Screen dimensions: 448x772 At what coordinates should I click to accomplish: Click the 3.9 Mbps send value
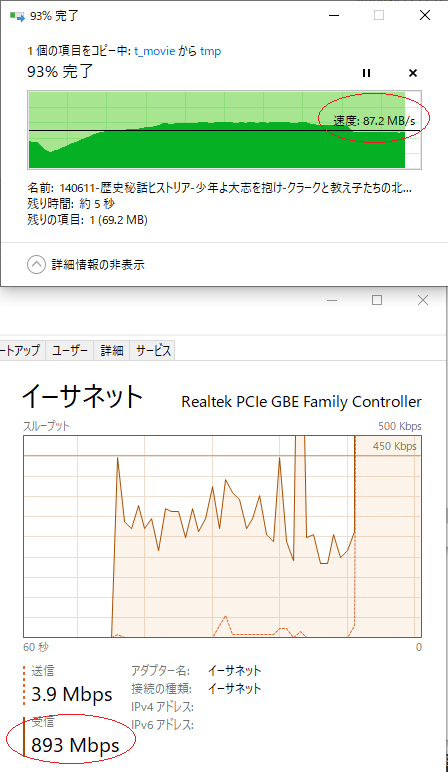[72, 694]
